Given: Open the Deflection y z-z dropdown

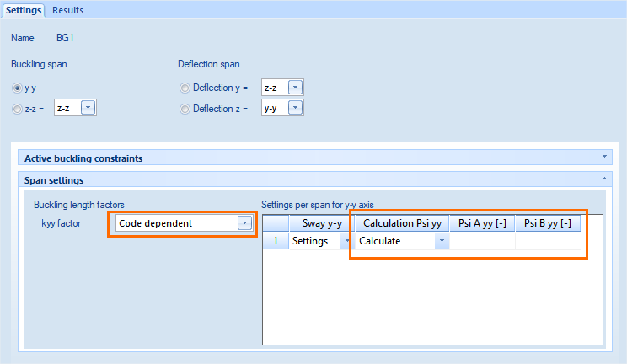Looking at the screenshot, I should point(295,88).
